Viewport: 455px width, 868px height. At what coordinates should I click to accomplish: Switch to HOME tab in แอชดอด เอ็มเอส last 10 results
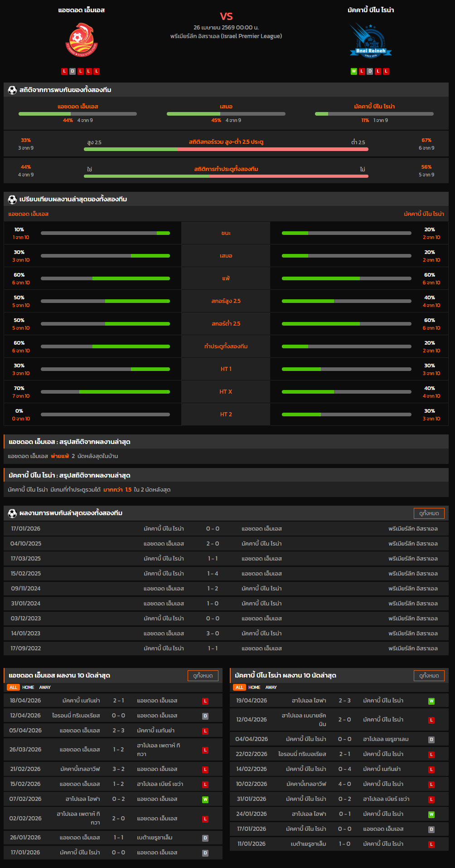(28, 688)
